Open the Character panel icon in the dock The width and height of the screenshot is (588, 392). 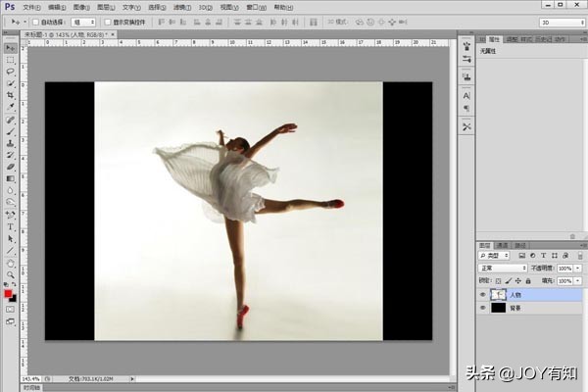466,96
